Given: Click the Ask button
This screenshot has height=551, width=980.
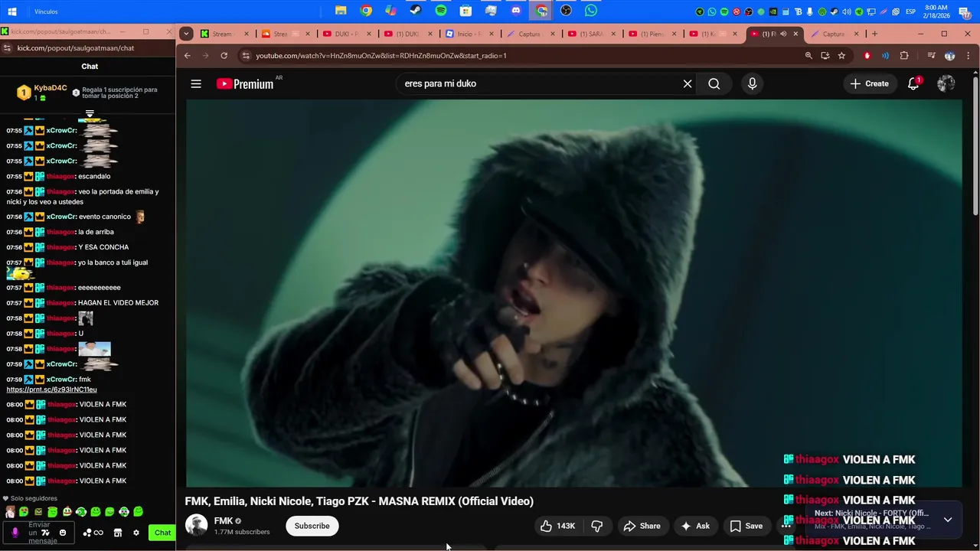Looking at the screenshot, I should (695, 526).
